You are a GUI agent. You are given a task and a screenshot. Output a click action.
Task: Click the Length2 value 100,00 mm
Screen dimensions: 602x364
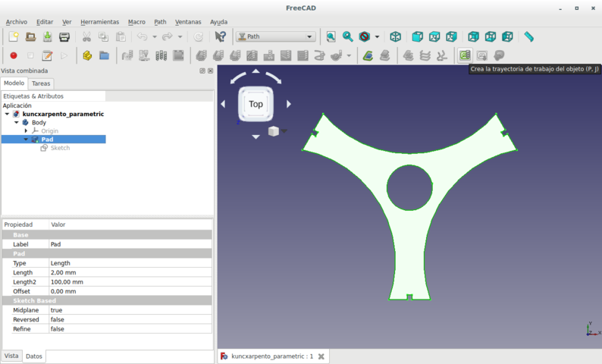130,282
